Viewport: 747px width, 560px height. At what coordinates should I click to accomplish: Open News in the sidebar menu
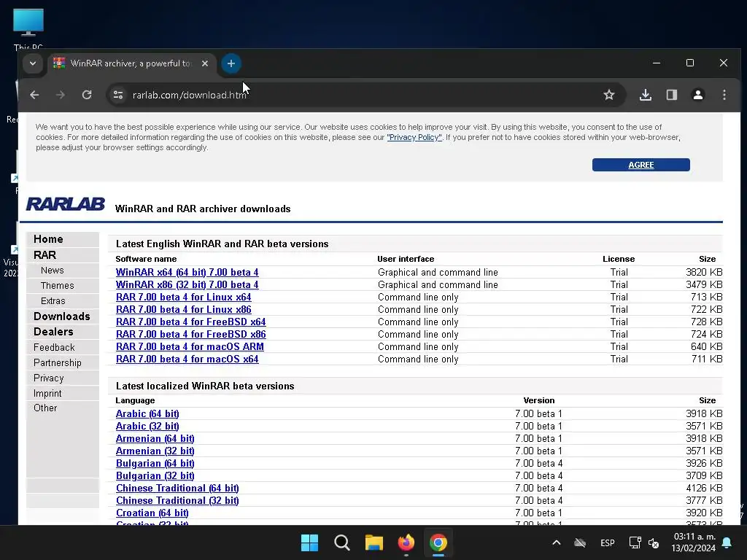[x=53, y=270]
